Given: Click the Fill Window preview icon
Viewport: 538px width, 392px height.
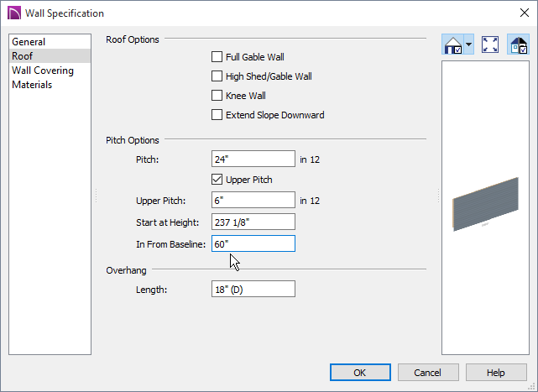Looking at the screenshot, I should [x=490, y=44].
